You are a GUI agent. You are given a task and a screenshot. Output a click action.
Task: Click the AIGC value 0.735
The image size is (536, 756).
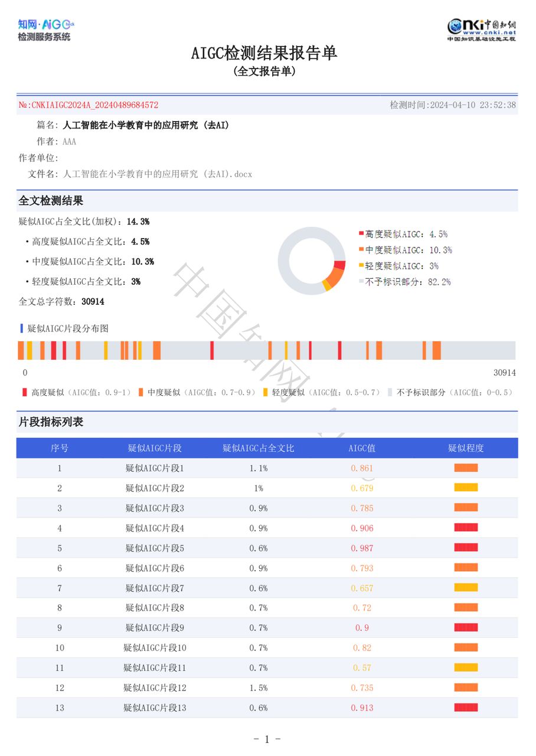(362, 688)
